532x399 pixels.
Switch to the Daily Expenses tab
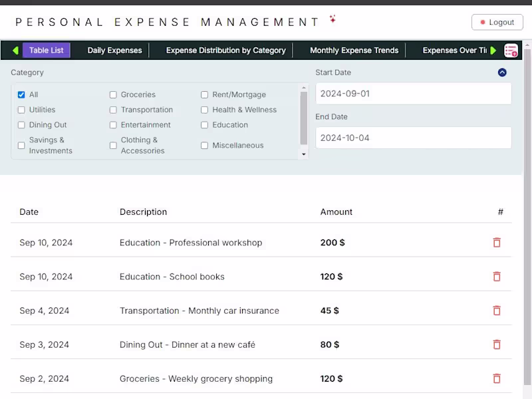pos(113,50)
